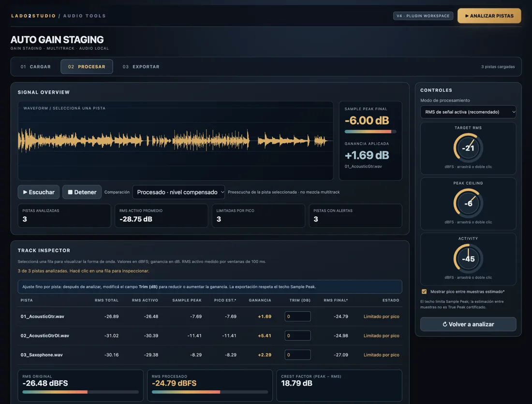Click the waveform display

(176, 141)
